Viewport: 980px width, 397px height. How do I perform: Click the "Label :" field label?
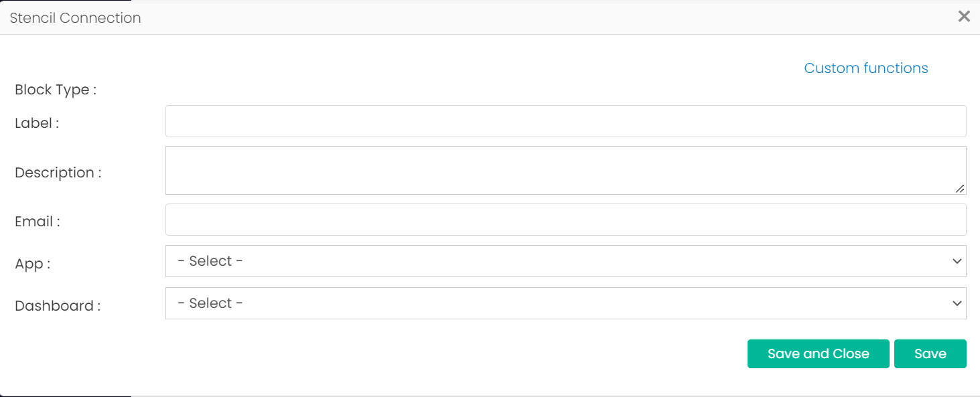(x=37, y=123)
